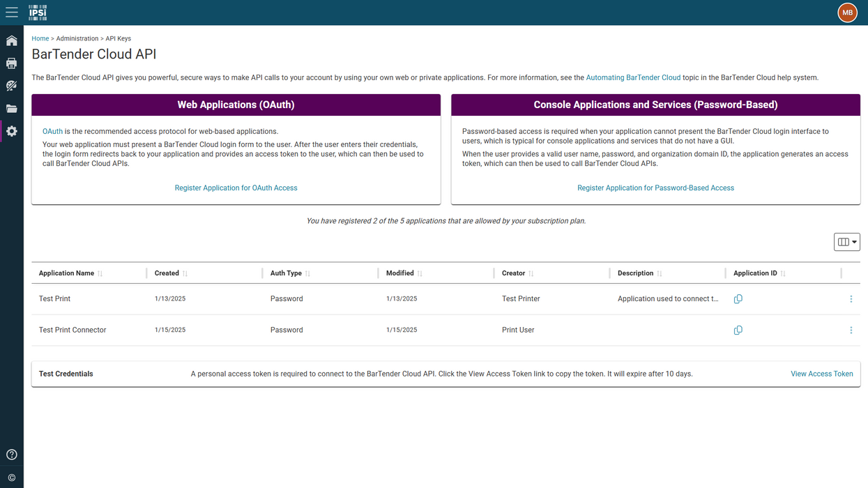
Task: Click the Test Printer creator cell
Action: click(521, 299)
